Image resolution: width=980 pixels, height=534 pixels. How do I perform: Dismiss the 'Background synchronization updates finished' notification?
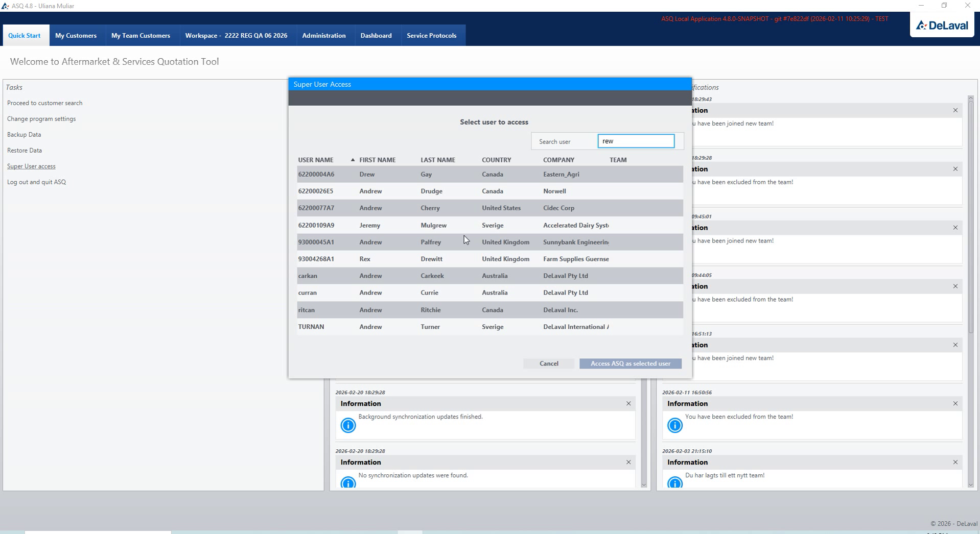click(628, 403)
